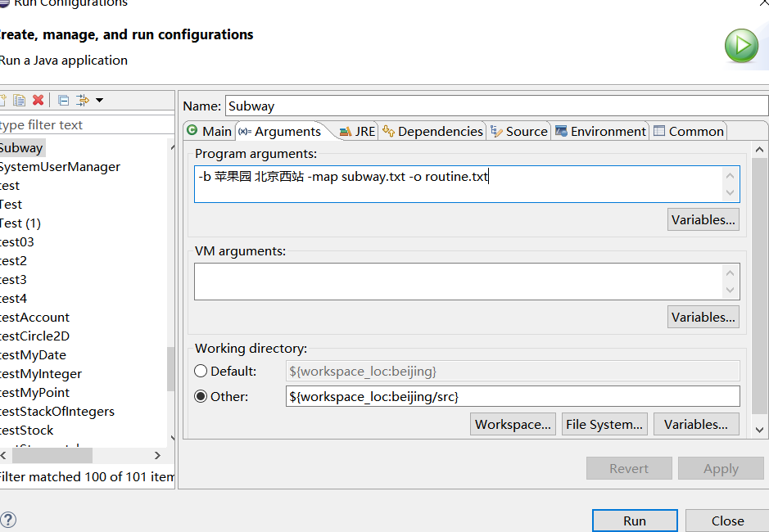Click the File System... button
Image resolution: width=769 pixels, height=532 pixels.
[604, 424]
